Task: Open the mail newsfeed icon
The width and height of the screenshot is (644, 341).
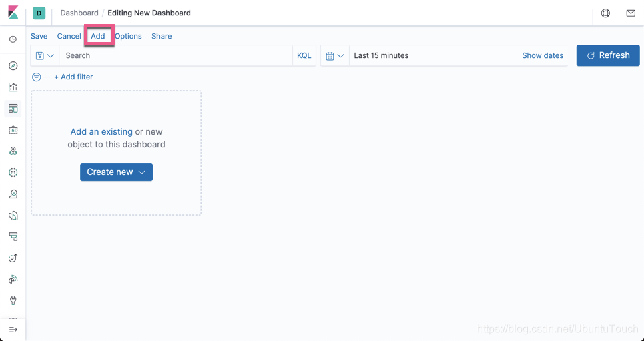Action: click(631, 13)
